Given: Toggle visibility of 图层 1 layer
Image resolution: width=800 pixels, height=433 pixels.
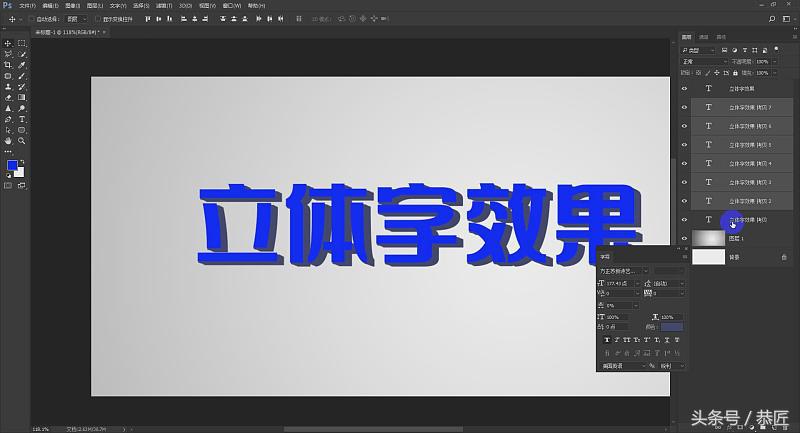Looking at the screenshot, I should [x=684, y=238].
